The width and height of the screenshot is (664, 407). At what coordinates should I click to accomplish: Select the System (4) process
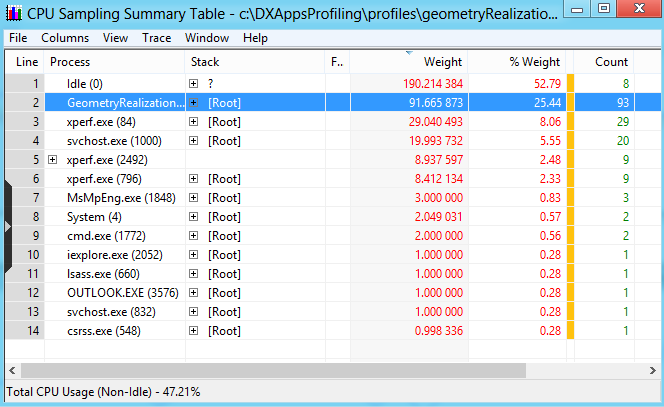click(94, 217)
